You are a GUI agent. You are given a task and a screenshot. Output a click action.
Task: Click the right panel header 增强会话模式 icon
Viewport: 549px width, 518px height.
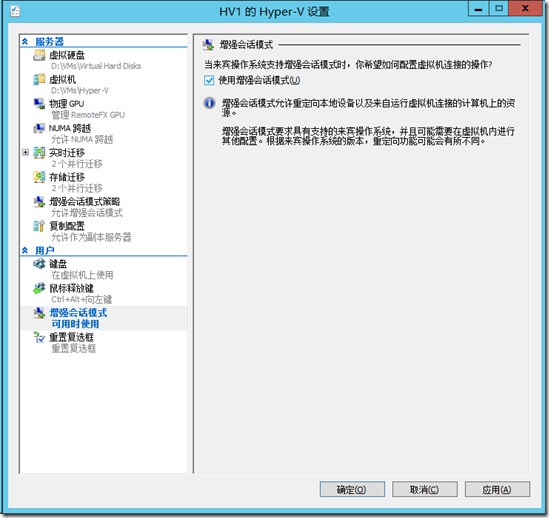point(208,45)
